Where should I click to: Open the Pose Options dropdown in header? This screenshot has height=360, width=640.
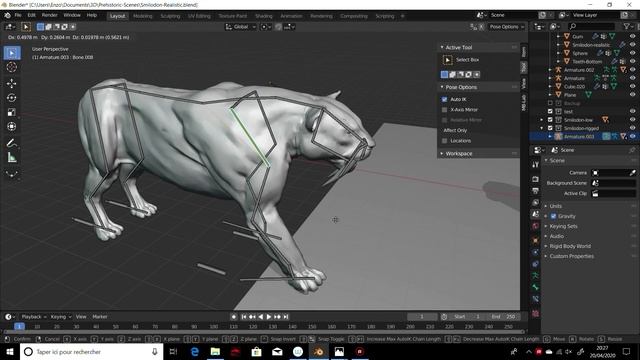(507, 27)
